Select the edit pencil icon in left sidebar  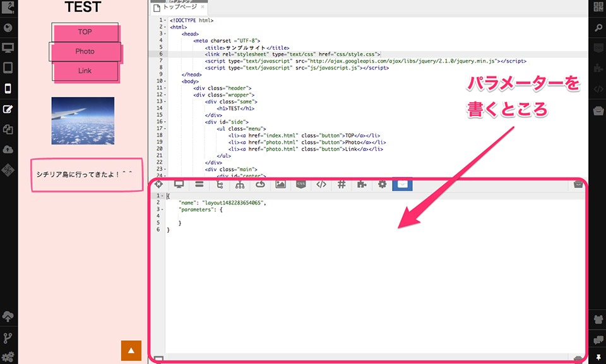click(x=8, y=109)
